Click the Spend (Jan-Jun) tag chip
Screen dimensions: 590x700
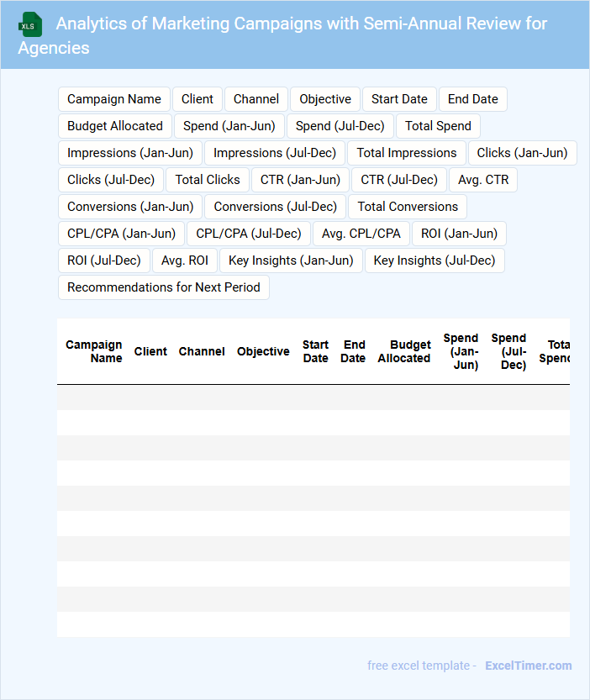coord(229,126)
